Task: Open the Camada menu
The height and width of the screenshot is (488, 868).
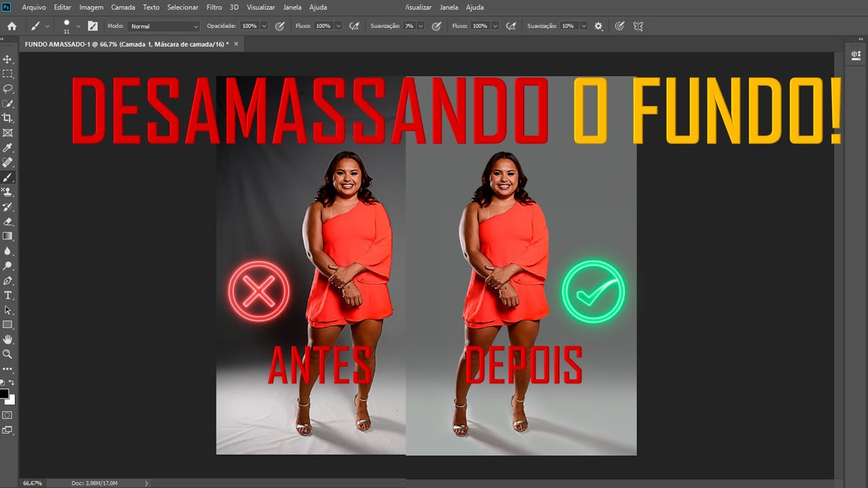Action: [x=123, y=7]
